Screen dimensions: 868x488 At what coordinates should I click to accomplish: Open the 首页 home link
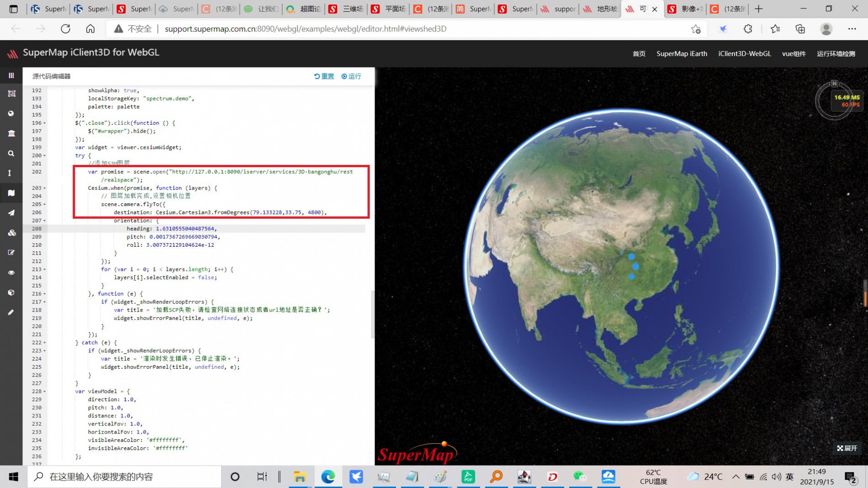(639, 53)
